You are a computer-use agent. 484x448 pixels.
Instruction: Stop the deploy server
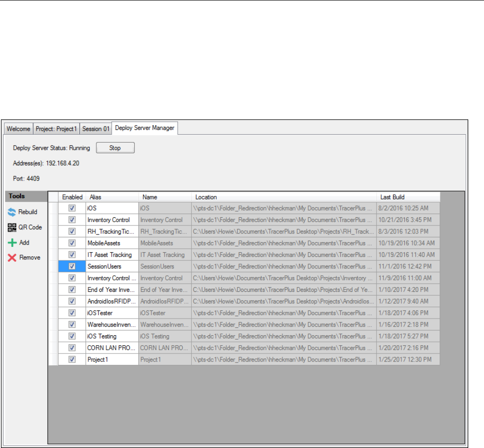(x=115, y=148)
